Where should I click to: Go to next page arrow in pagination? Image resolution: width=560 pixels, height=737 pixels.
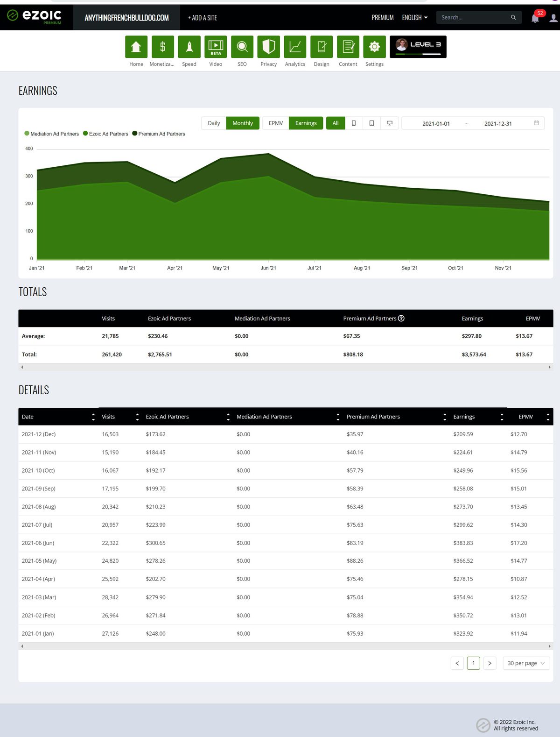[x=490, y=663]
